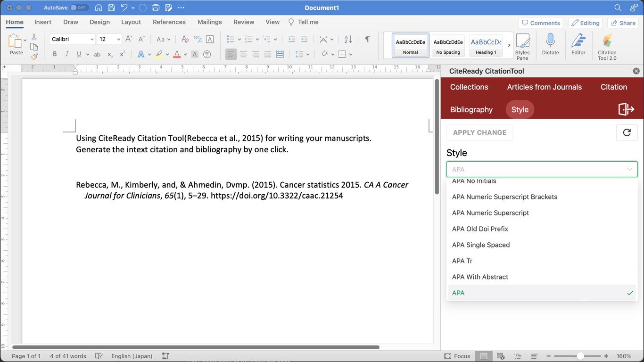The height and width of the screenshot is (362, 644).
Task: Decrease font size with the smaller A
Action: tap(141, 39)
